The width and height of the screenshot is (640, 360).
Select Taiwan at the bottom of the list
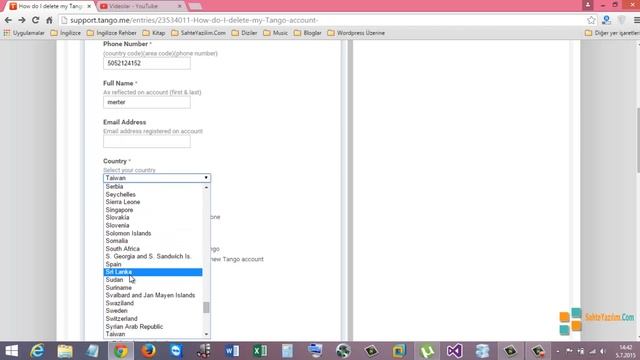click(x=153, y=334)
